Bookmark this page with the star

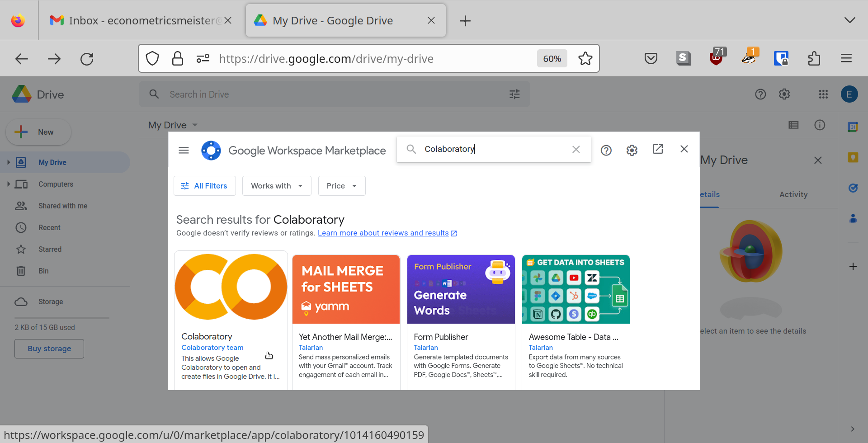(585, 58)
